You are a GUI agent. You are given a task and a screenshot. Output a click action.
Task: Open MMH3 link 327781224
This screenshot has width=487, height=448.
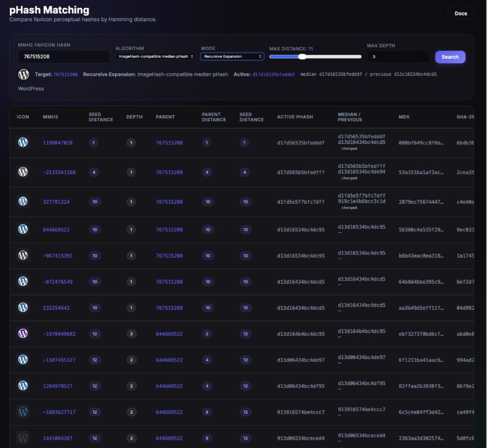tap(56, 202)
